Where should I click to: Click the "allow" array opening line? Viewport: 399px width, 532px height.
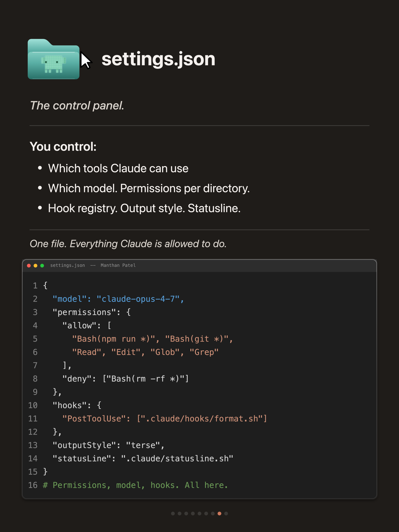tap(87, 325)
